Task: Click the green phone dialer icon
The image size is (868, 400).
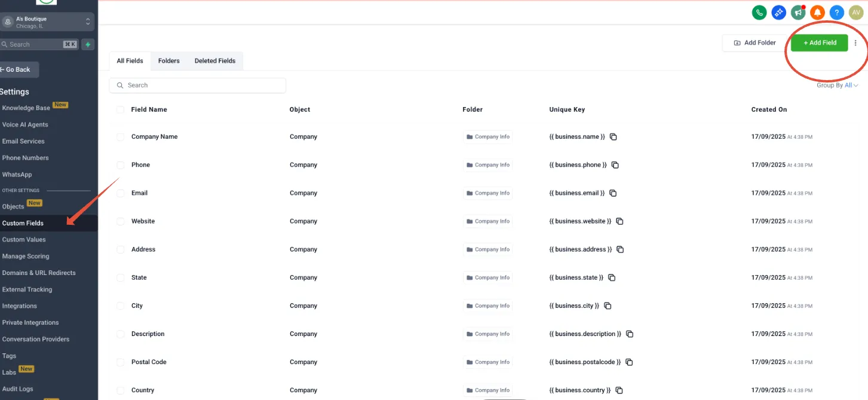Action: pyautogui.click(x=759, y=12)
